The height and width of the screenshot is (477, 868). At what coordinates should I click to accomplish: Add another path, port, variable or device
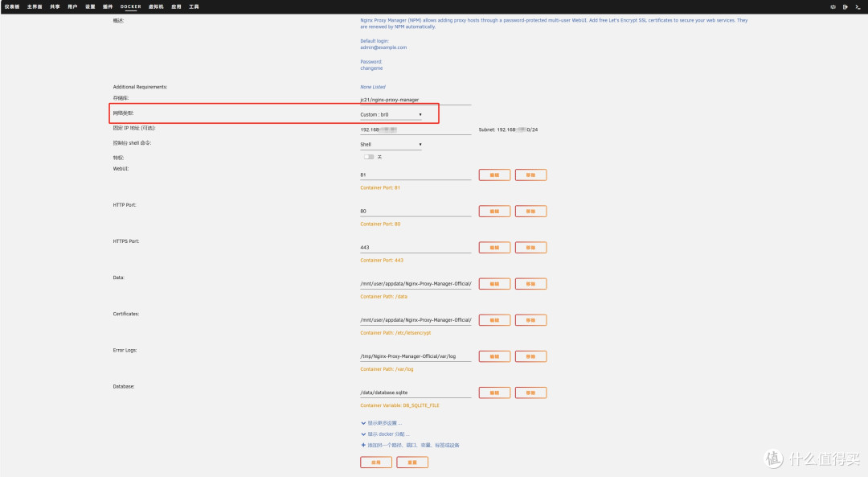(x=410, y=446)
